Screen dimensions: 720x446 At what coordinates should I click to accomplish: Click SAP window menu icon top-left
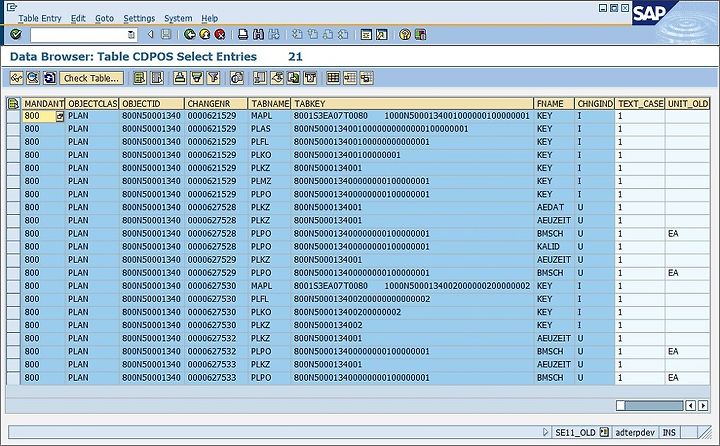click(x=11, y=7)
